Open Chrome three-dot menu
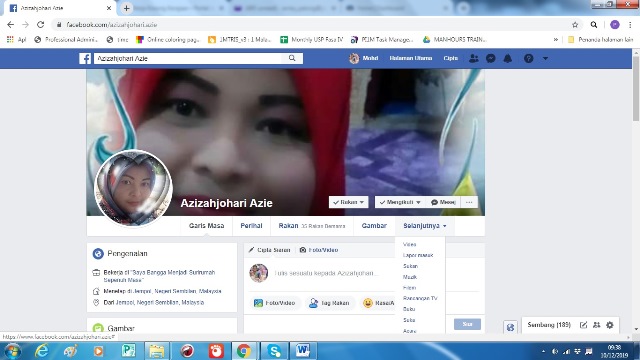Image resolution: width=640 pixels, height=360 pixels. [630, 25]
